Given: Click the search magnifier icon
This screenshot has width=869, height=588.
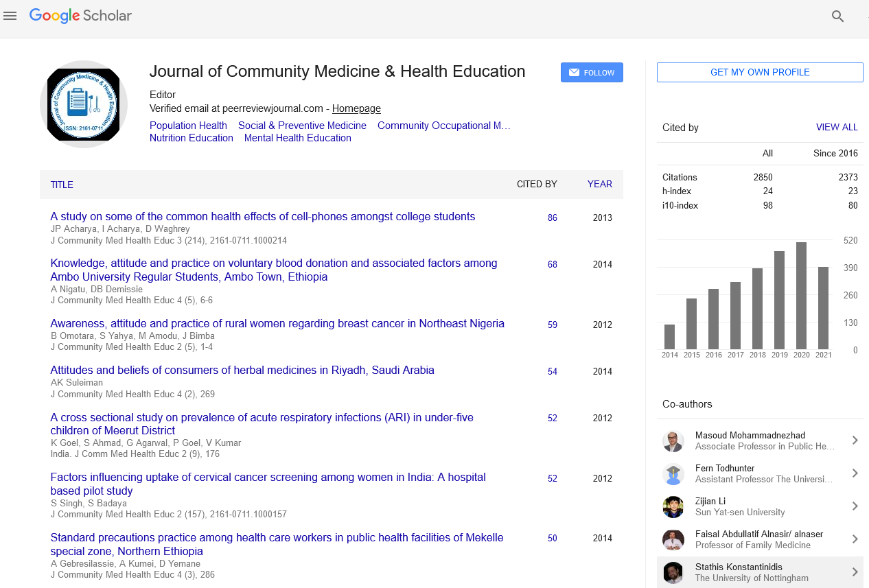Looking at the screenshot, I should (837, 16).
